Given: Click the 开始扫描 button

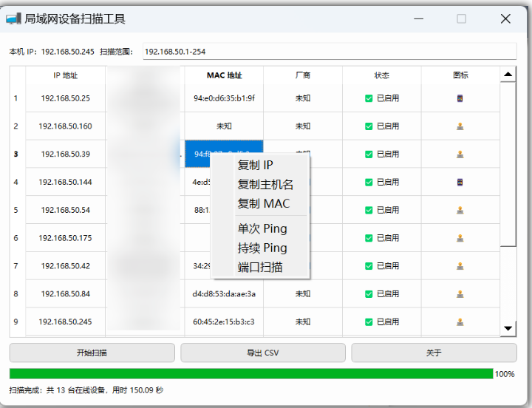Looking at the screenshot, I should point(92,353).
